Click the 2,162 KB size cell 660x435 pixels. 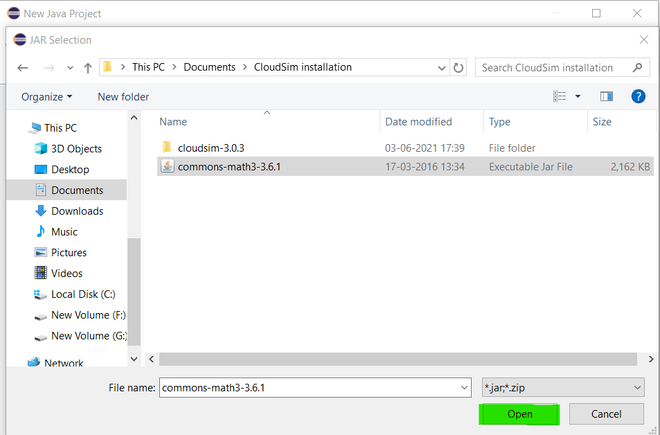pyautogui.click(x=630, y=167)
